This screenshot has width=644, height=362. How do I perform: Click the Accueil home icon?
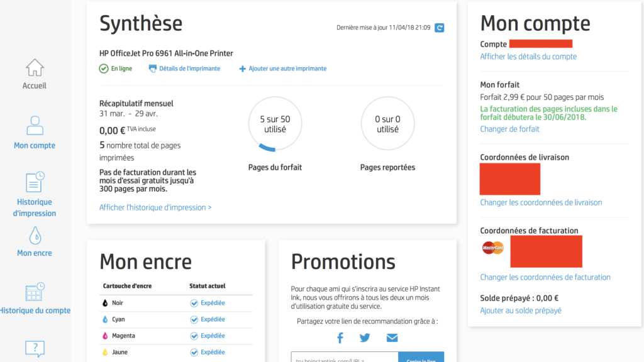(x=35, y=67)
